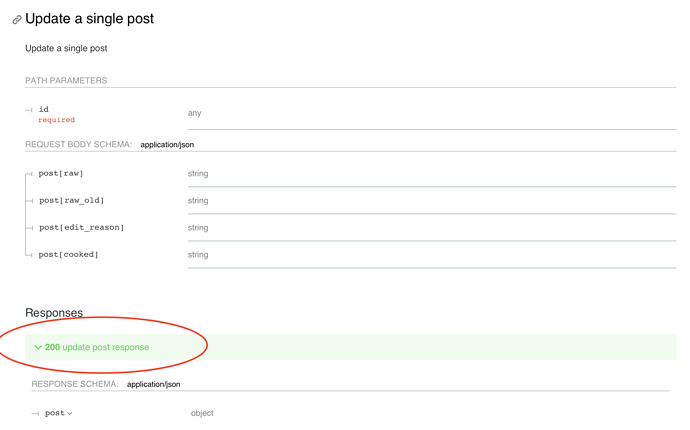This screenshot has height=430, width=690.
Task: Click the link anchor icon beside the title
Action: [17, 20]
